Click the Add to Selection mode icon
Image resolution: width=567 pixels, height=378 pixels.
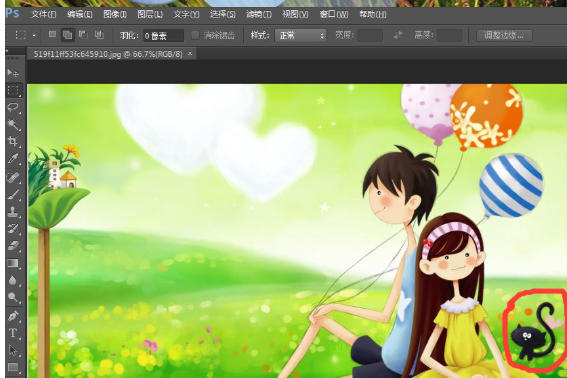click(x=68, y=35)
